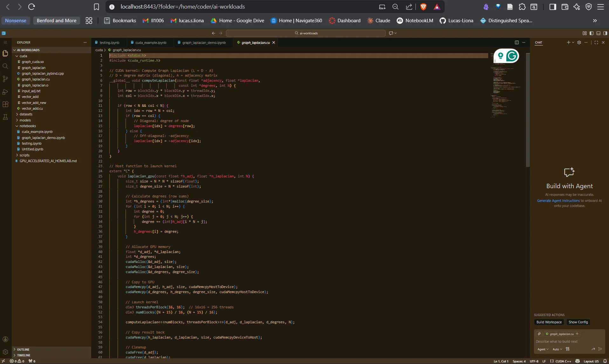Open chat settings gear icon
This screenshot has height=364, width=609.
[x=579, y=42]
